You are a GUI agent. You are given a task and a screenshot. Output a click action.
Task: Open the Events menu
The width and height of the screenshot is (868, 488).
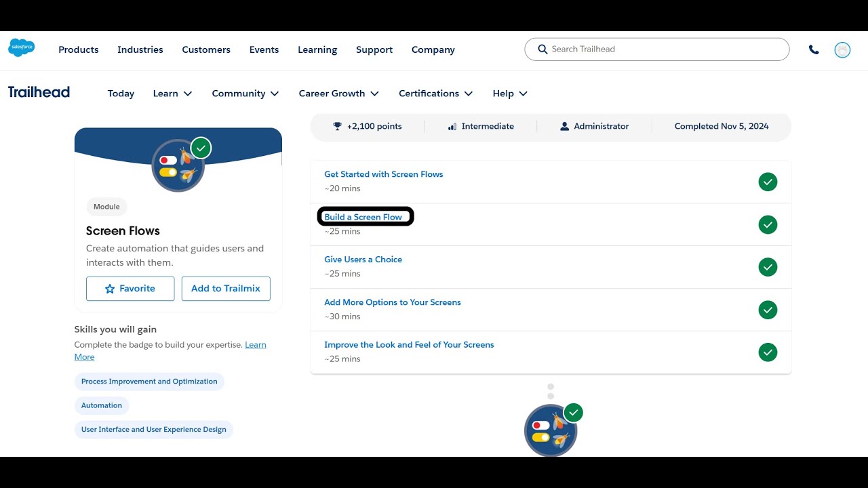point(264,49)
